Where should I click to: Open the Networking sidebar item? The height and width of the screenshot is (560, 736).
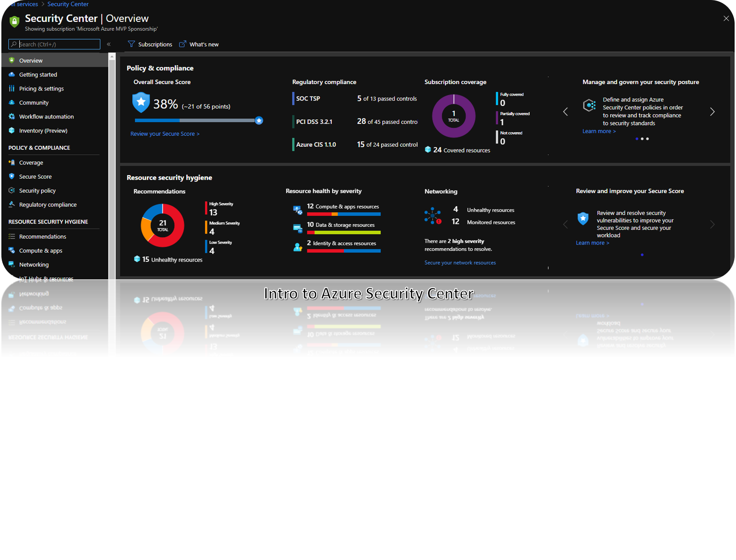point(33,264)
